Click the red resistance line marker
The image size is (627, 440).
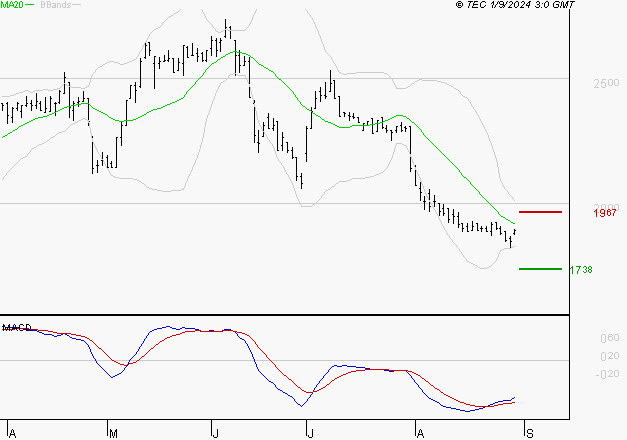tap(540, 212)
